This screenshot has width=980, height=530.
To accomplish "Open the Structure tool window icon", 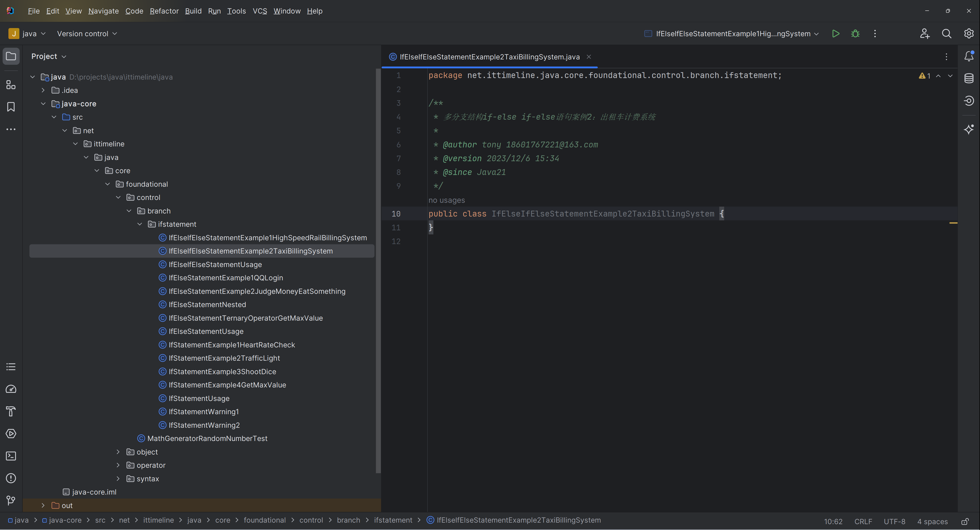I will pos(11,84).
